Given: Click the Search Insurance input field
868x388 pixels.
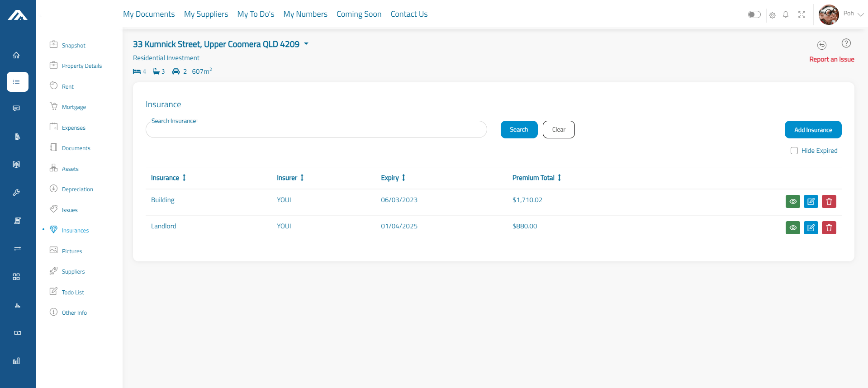Looking at the screenshot, I should point(316,130).
